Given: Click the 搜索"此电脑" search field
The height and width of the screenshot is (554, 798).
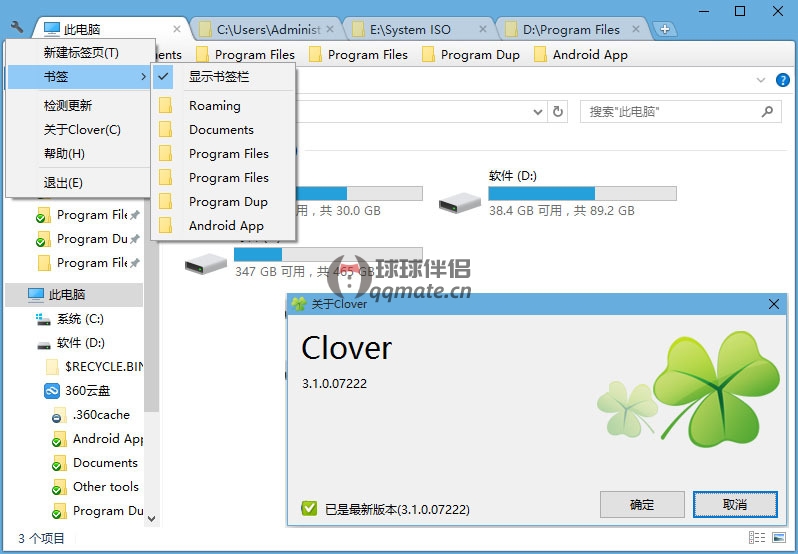Looking at the screenshot, I should point(670,112).
